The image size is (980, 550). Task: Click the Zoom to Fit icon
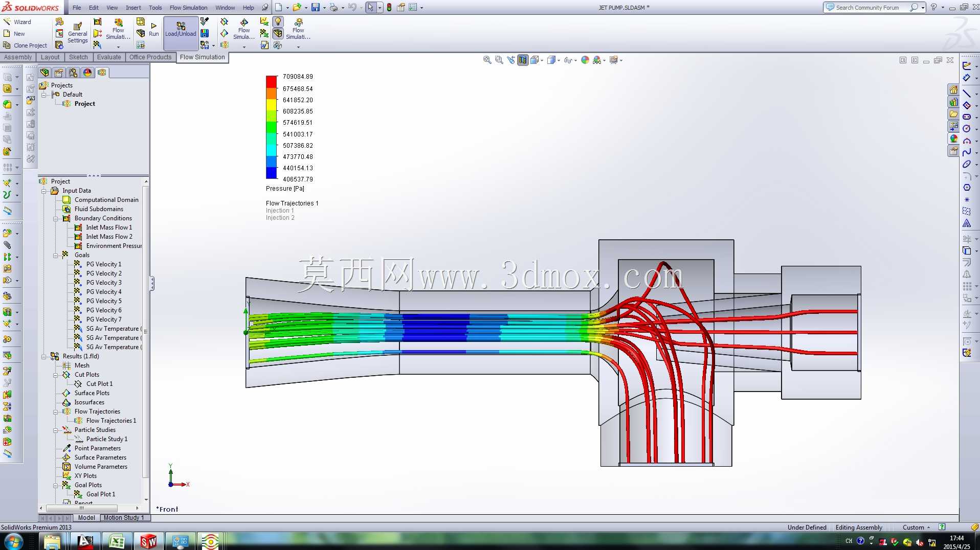click(x=487, y=60)
